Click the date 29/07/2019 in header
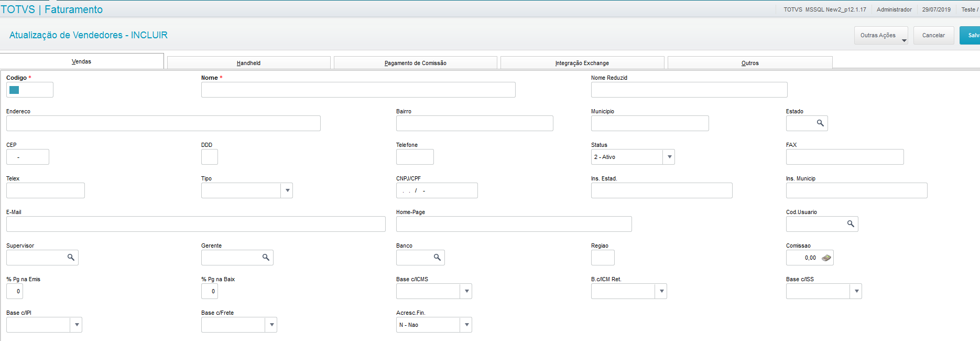 point(937,9)
